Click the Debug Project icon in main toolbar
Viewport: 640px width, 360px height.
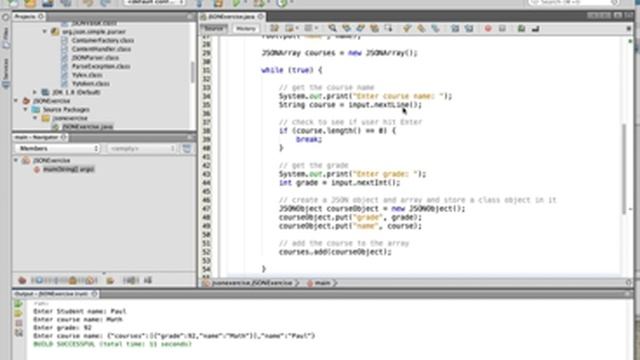click(x=258, y=3)
